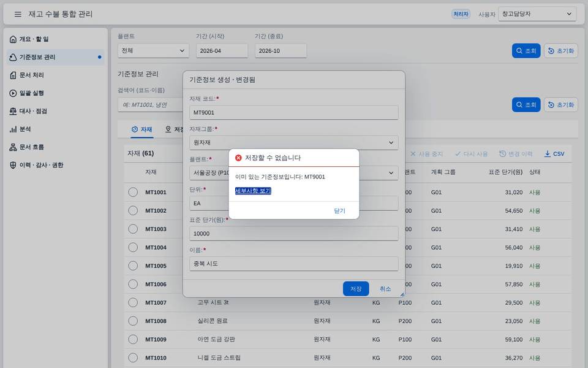
Task: Click the cube icon on 자재 tab
Action: 135,129
